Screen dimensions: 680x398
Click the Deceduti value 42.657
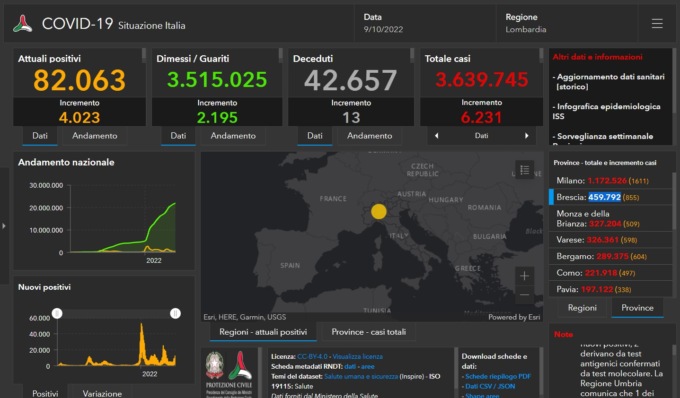pyautogui.click(x=350, y=80)
